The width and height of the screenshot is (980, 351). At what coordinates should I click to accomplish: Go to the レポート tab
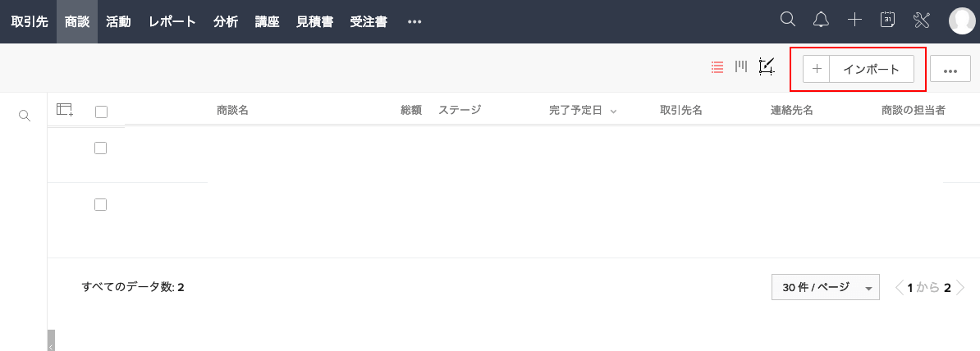172,22
